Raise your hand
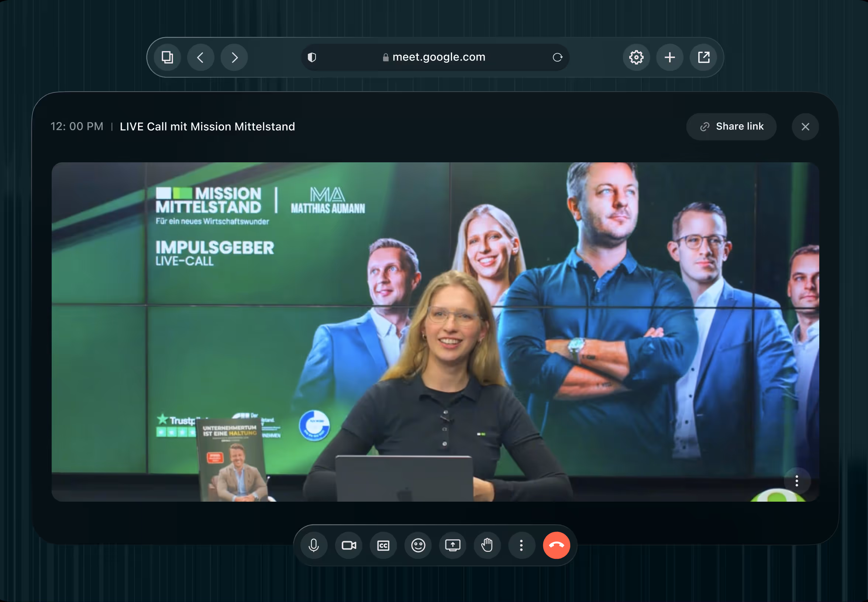The width and height of the screenshot is (868, 602). pyautogui.click(x=487, y=546)
